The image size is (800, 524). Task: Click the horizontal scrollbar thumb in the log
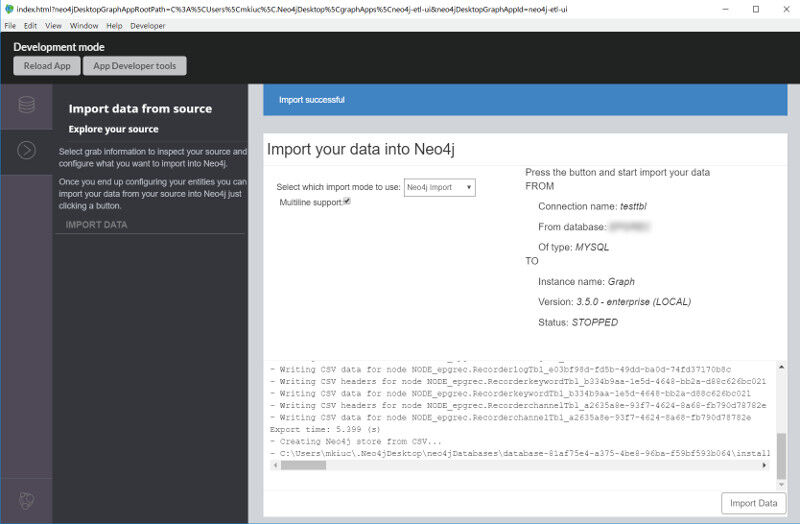303,465
